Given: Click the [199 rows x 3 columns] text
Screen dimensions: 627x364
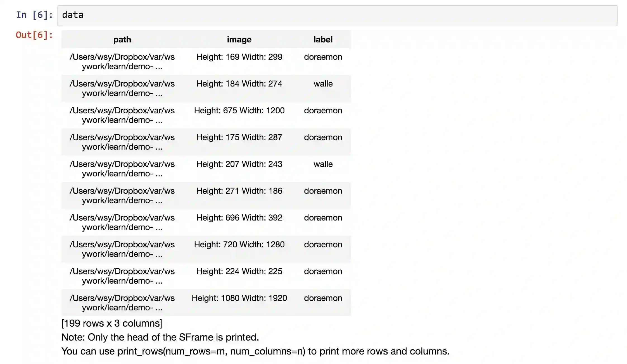Looking at the screenshot, I should coord(112,323).
